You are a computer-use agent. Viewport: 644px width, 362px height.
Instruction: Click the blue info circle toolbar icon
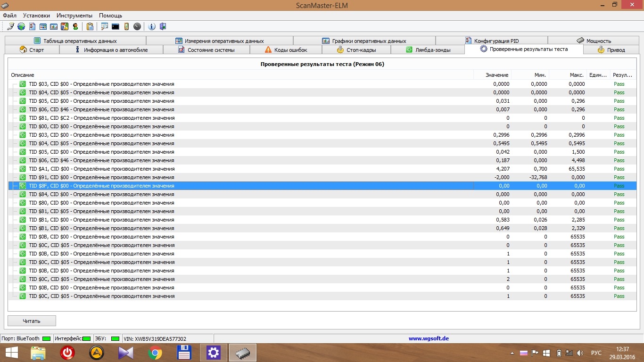(152, 26)
